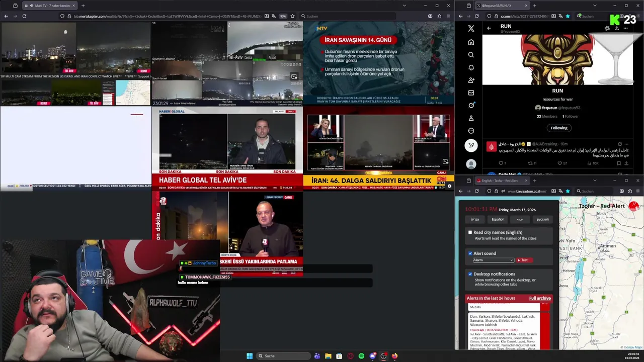Open Discord from the taskbar

pyautogui.click(x=372, y=356)
